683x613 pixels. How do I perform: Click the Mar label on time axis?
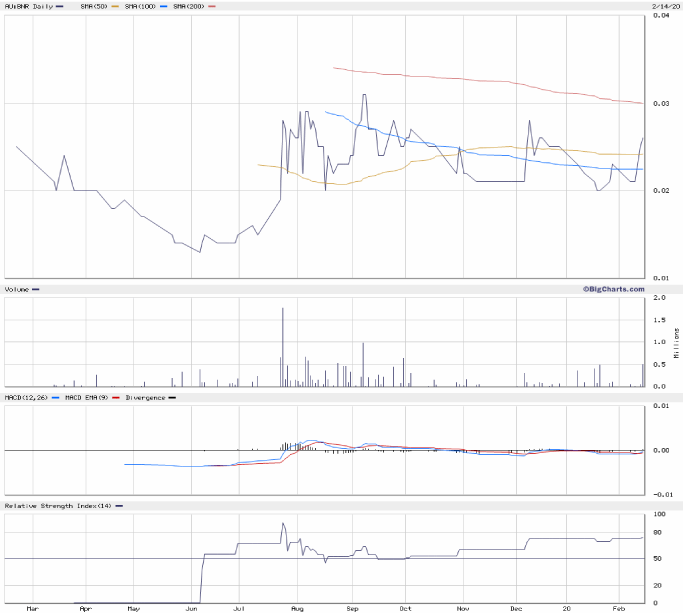pyautogui.click(x=31, y=607)
